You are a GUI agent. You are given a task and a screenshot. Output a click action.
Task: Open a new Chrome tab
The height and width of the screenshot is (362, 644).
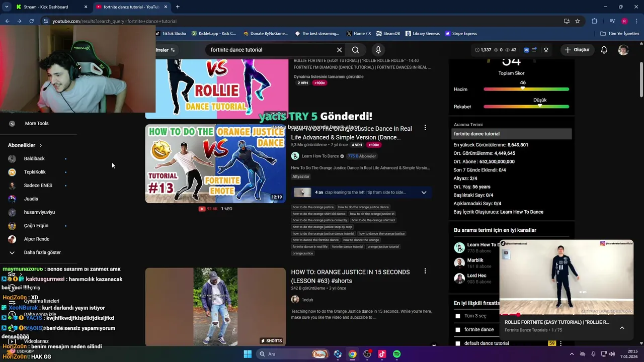(x=178, y=7)
